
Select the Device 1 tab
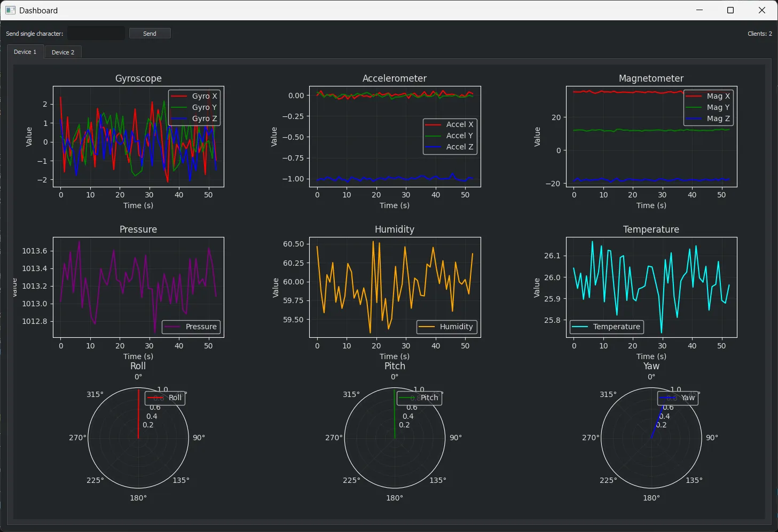coord(25,52)
